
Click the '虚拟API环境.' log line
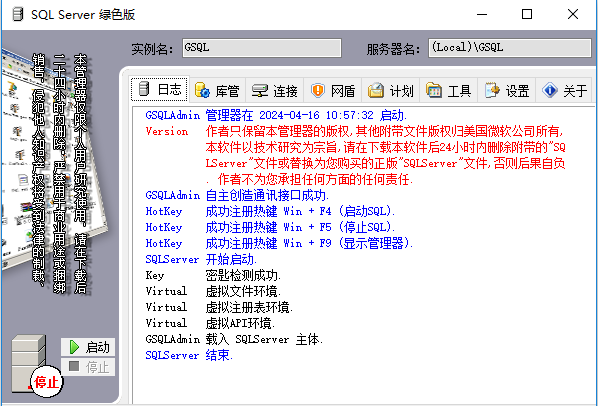[240, 323]
